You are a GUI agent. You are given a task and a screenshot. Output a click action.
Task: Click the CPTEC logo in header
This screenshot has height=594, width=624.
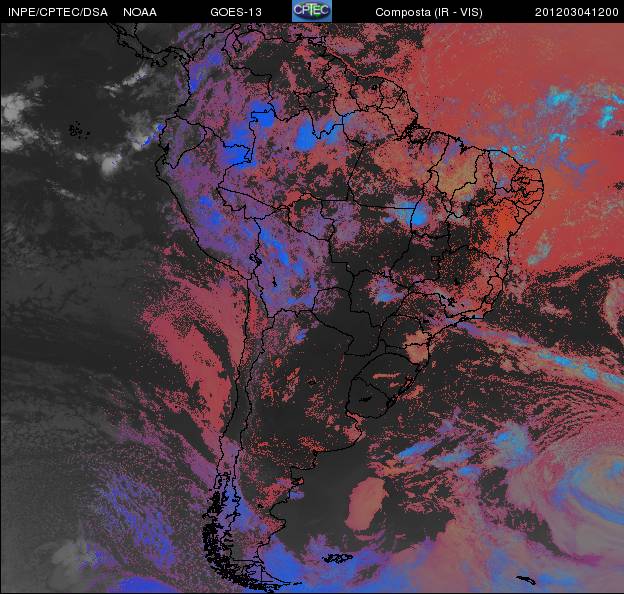tap(312, 11)
